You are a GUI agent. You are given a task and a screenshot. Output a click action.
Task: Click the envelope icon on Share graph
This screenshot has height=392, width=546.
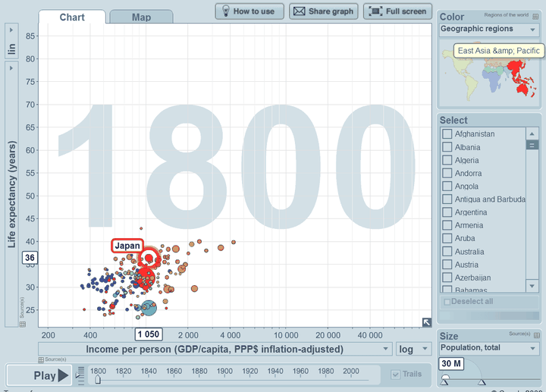tap(299, 11)
